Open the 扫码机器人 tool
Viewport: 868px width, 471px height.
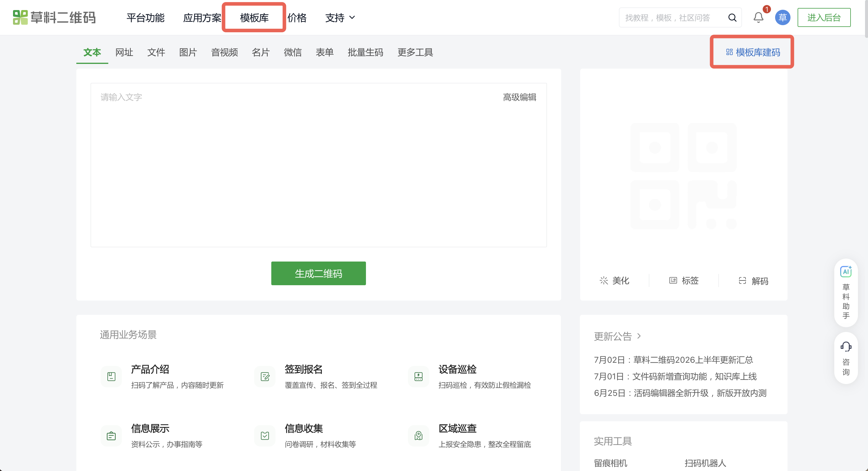click(x=705, y=463)
